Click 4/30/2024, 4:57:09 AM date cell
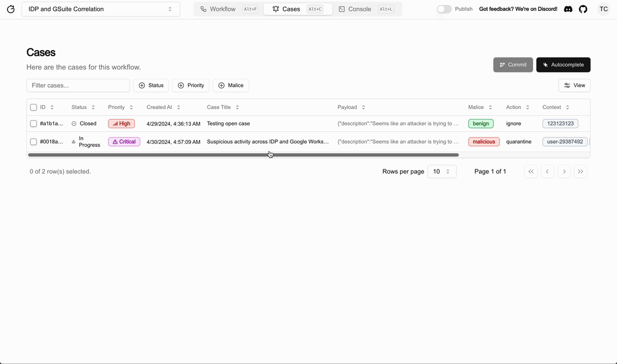Viewport: 617px width, 364px height. 174,141
